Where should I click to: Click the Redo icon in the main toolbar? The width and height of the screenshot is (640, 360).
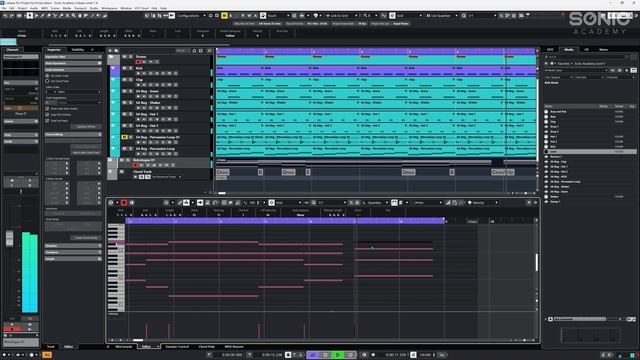pyautogui.click(x=12, y=16)
